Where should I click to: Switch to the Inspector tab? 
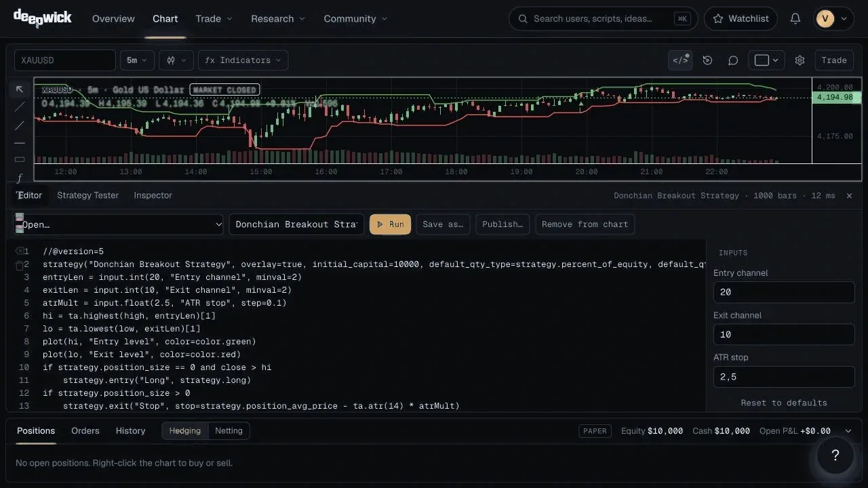153,195
